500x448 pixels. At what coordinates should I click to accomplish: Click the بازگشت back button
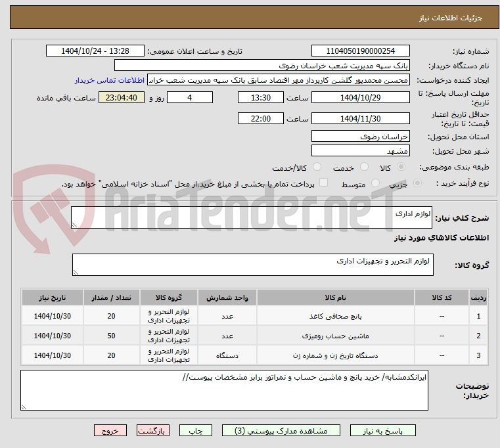152,430
